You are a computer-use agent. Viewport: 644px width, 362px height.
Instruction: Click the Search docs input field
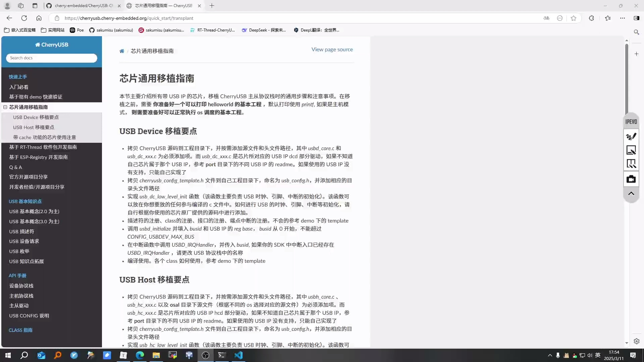[x=51, y=58]
